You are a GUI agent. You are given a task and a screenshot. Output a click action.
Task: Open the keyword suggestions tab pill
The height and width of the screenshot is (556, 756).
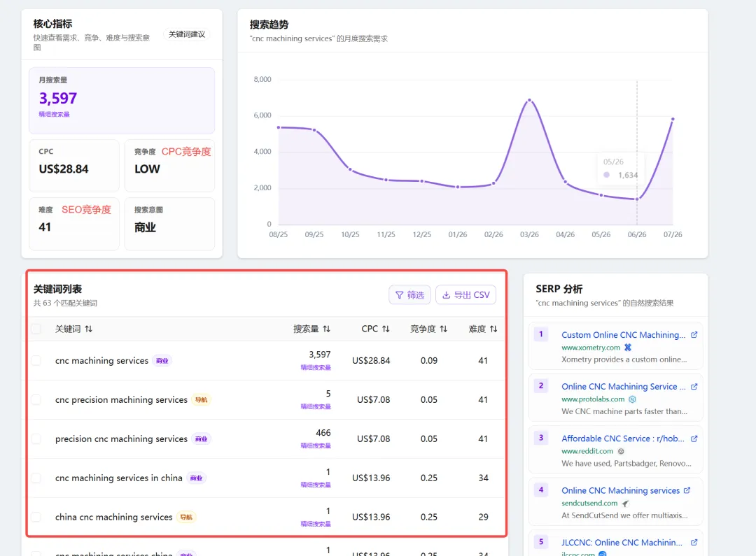tap(187, 34)
